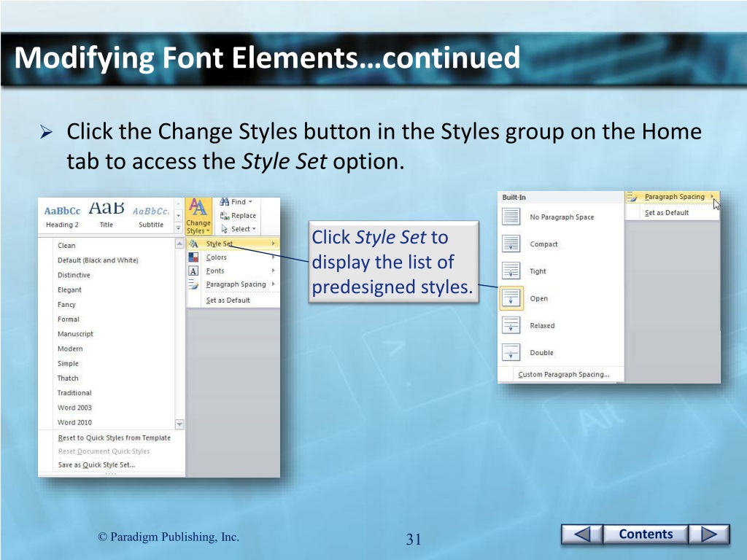Choose the Relaxed spacing icon
This screenshot has height=560, width=747.
511,325
